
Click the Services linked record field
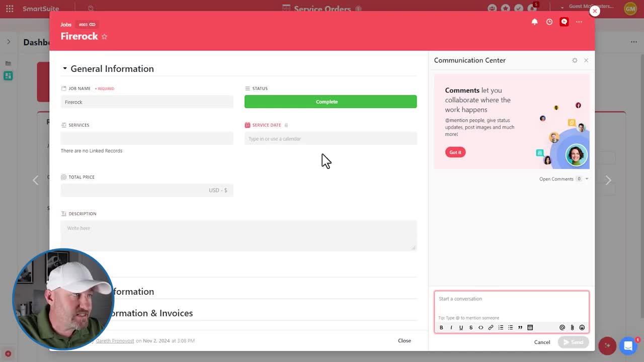click(147, 138)
